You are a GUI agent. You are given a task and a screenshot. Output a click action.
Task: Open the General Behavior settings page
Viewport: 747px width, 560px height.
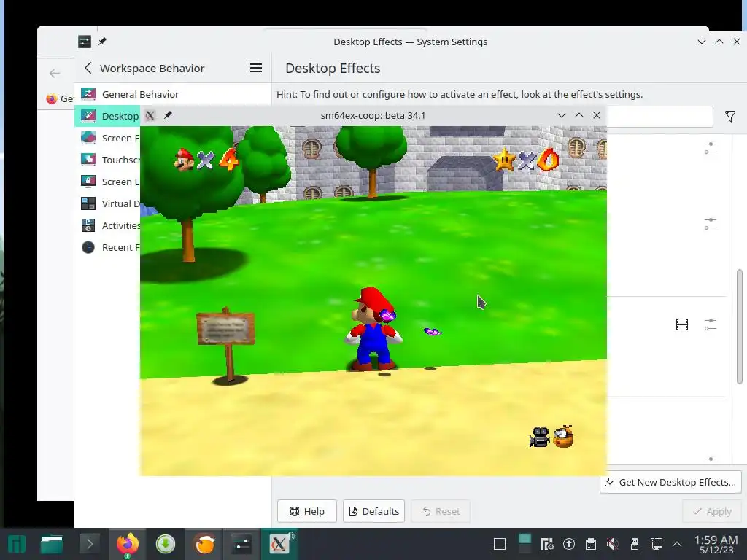[172, 94]
